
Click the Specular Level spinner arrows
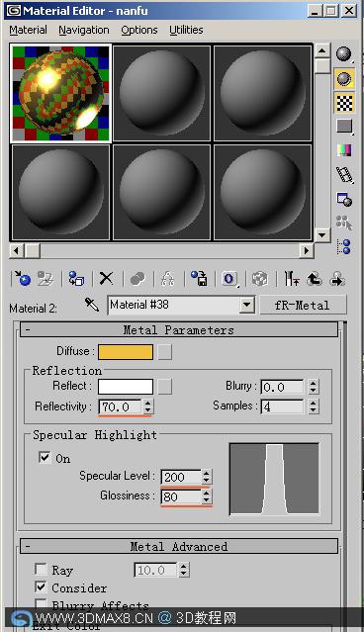coord(207,478)
